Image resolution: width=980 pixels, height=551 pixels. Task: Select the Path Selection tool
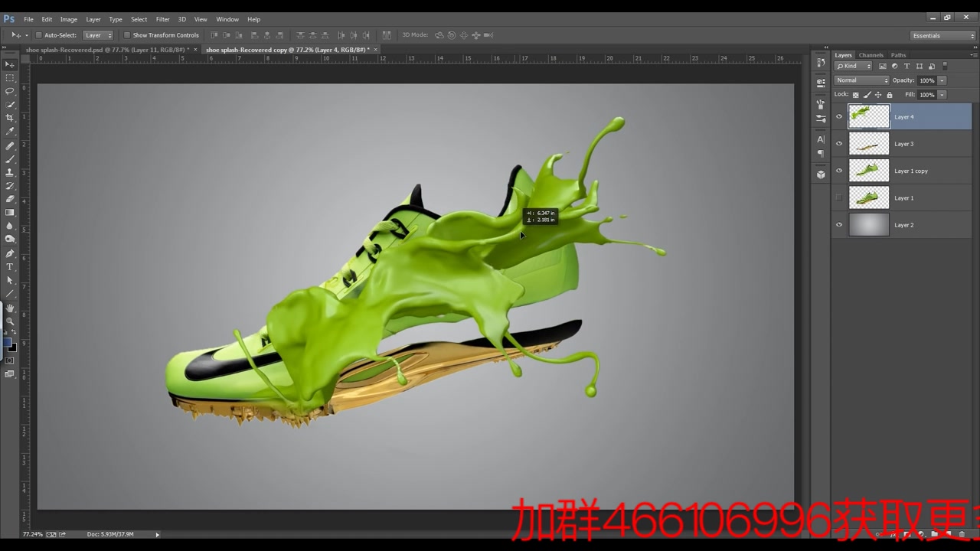point(10,280)
